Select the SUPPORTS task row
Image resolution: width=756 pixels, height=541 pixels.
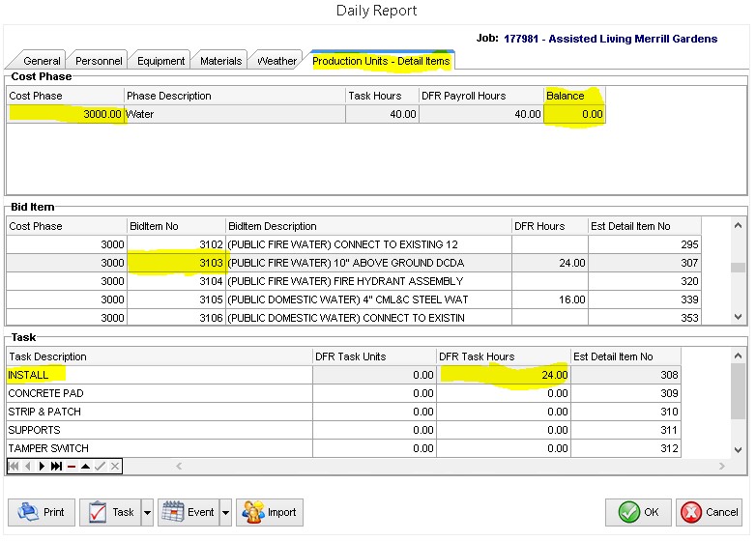tap(343, 430)
